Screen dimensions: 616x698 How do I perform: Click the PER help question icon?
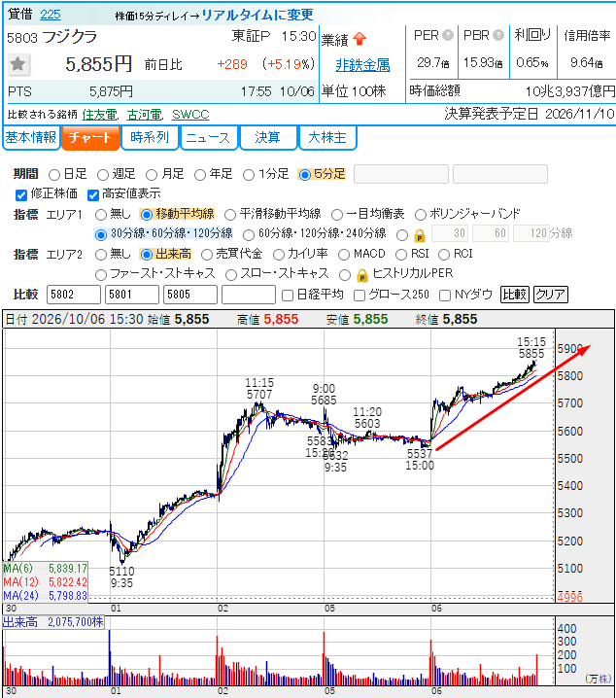(448, 35)
